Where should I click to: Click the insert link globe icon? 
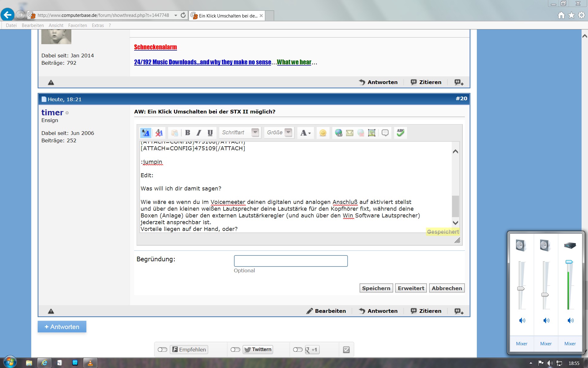tap(338, 133)
